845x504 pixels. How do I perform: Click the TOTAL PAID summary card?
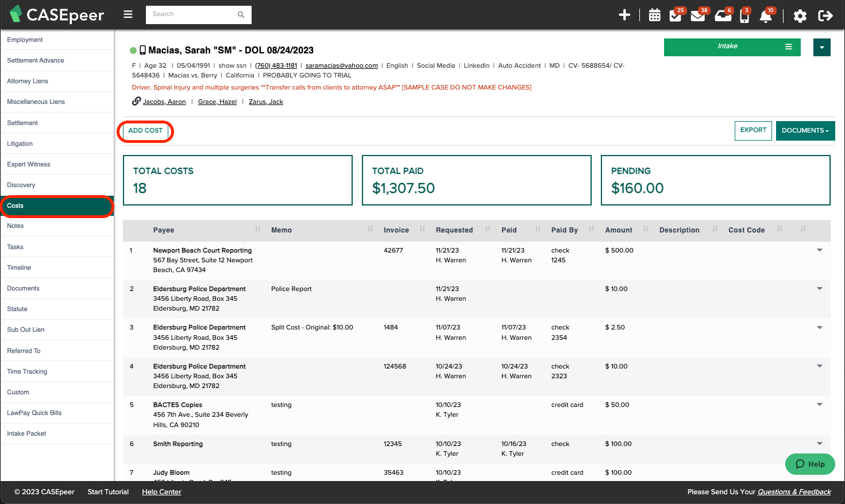(x=477, y=180)
